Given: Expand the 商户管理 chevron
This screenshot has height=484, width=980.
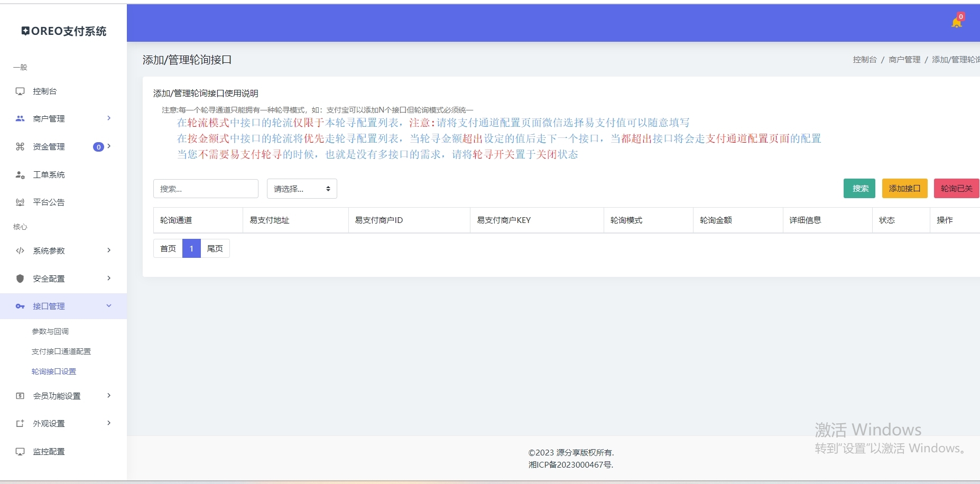Looking at the screenshot, I should coord(109,118).
